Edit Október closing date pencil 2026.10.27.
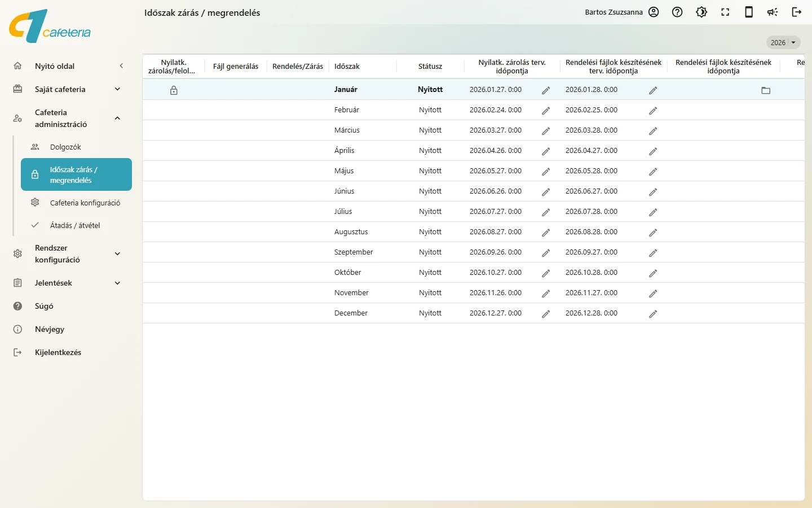The width and height of the screenshot is (812, 508). click(546, 273)
